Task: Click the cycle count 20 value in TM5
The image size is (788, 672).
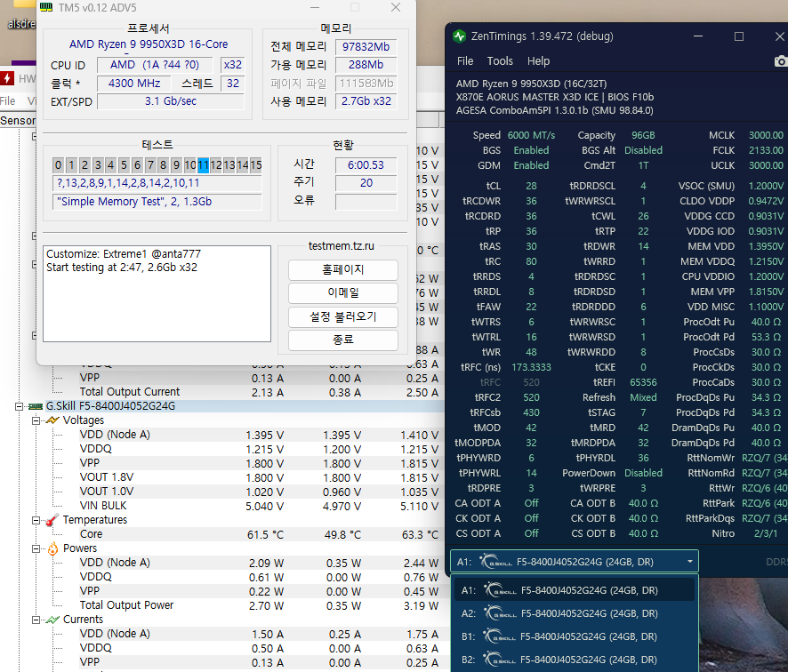Action: (x=366, y=183)
